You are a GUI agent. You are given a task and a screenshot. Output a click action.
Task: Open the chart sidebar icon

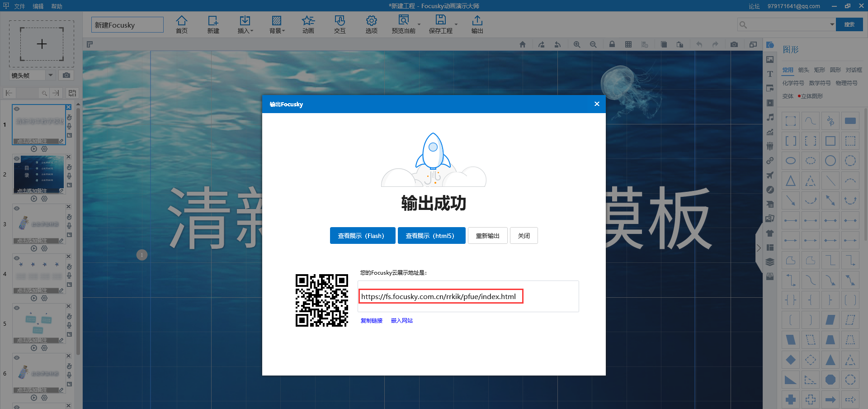(x=770, y=132)
